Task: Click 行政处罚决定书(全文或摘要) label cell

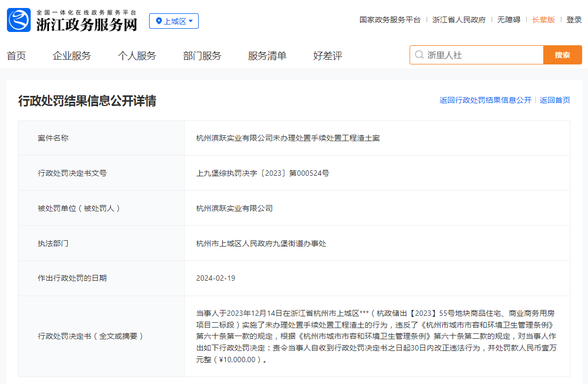Action: (x=101, y=337)
